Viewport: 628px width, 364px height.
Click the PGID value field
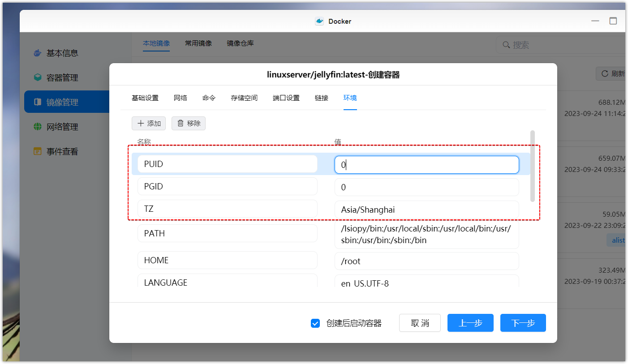pos(427,187)
